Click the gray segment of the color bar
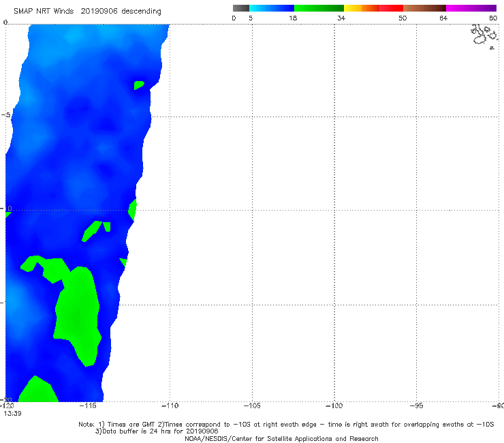Viewport: 504px width, 443px height. [x=241, y=8]
